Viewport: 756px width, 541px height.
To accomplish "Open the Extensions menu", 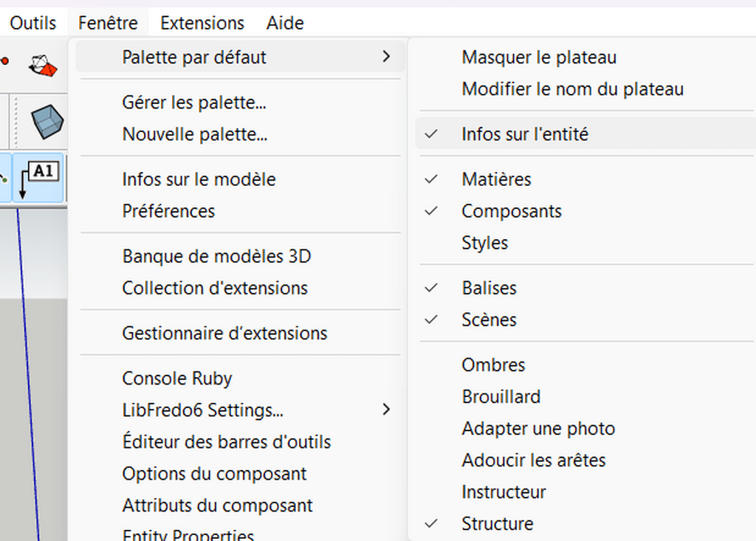I will tap(202, 23).
